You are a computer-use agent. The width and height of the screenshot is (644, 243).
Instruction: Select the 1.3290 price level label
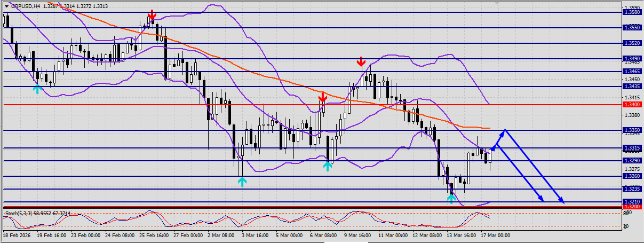pyautogui.click(x=631, y=161)
